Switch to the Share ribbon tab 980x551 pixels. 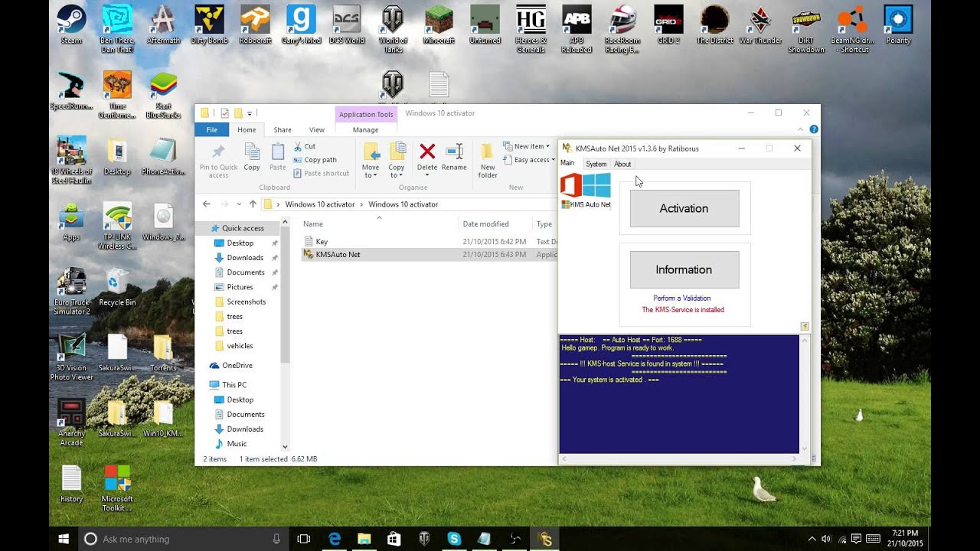[283, 130]
